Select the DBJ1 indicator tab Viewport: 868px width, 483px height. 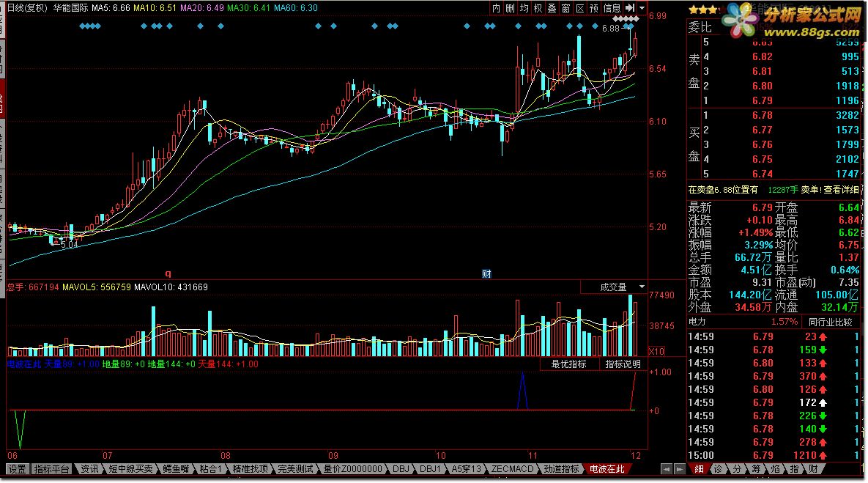coord(430,469)
